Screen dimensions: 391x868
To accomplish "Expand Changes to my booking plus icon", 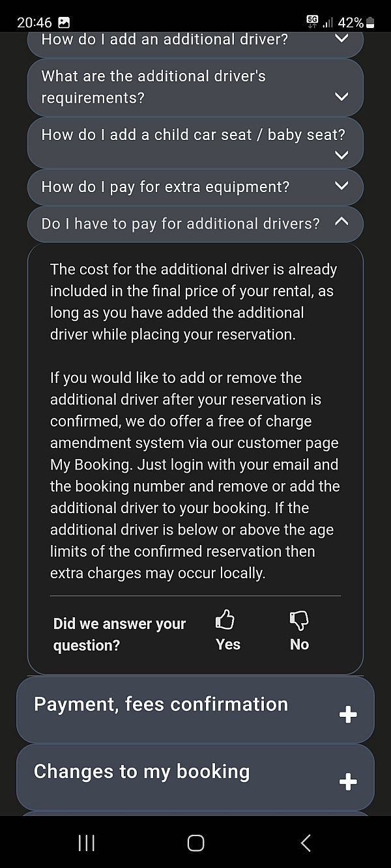I will 348,781.
